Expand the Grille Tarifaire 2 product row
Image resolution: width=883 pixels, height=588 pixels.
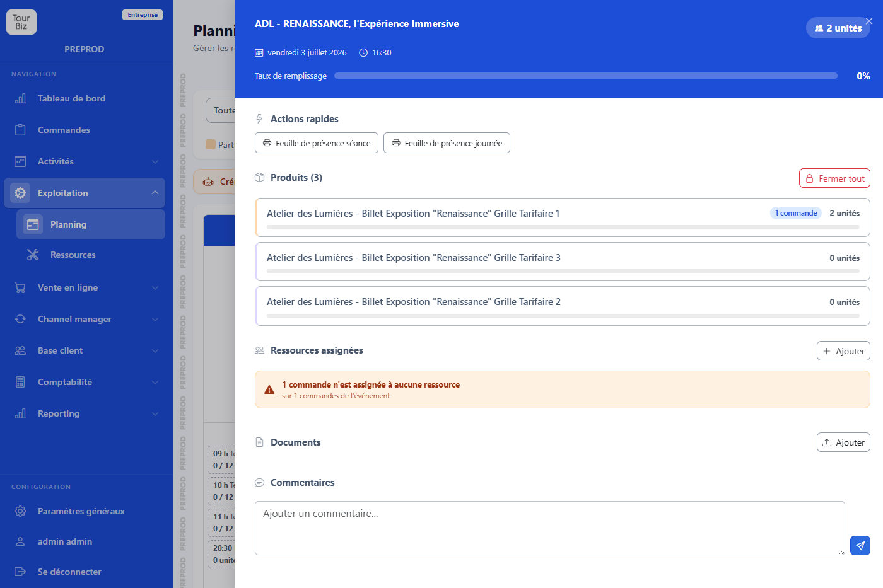click(x=563, y=306)
